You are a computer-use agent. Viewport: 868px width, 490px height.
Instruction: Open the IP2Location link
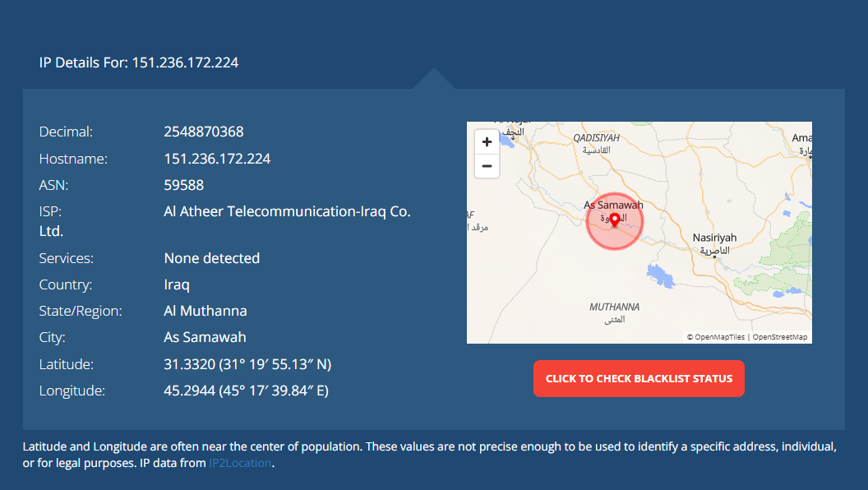pos(240,463)
